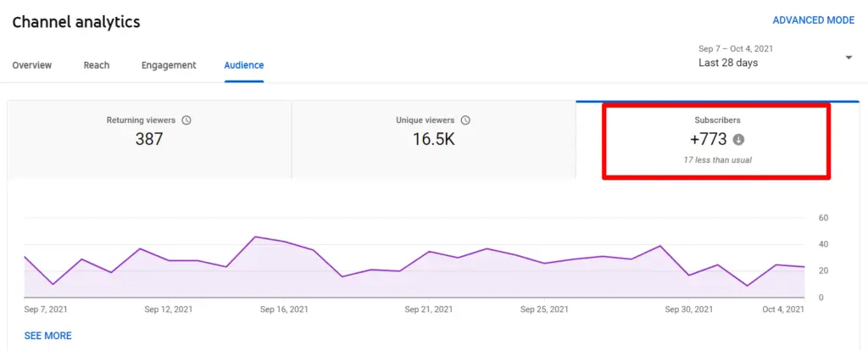868x351 pixels.
Task: Open the Reach tab
Action: pyautogui.click(x=97, y=65)
